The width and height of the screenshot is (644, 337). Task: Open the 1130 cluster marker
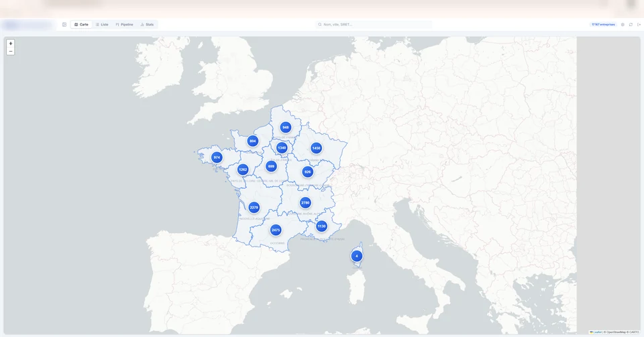321,226
